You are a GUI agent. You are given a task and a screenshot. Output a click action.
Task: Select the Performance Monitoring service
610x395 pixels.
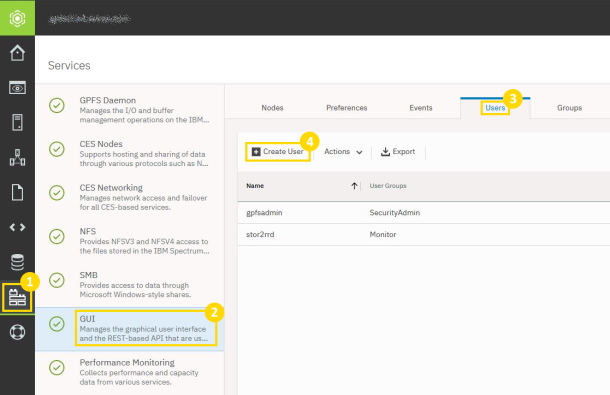(130, 372)
